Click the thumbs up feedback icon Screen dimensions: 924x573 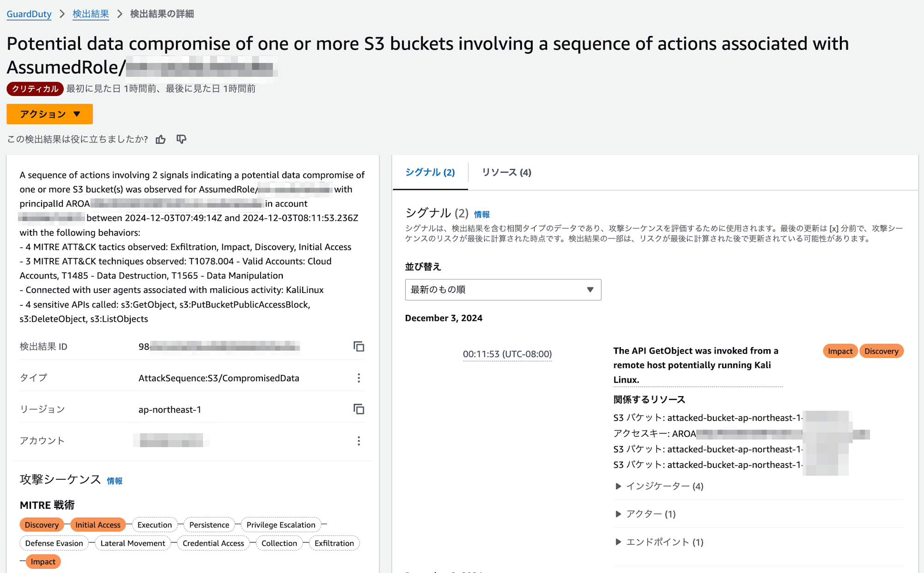[160, 139]
